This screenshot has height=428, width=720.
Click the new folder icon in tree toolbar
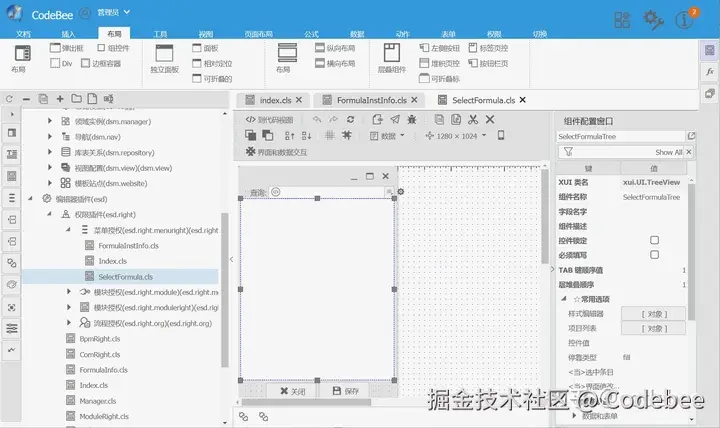pos(76,99)
